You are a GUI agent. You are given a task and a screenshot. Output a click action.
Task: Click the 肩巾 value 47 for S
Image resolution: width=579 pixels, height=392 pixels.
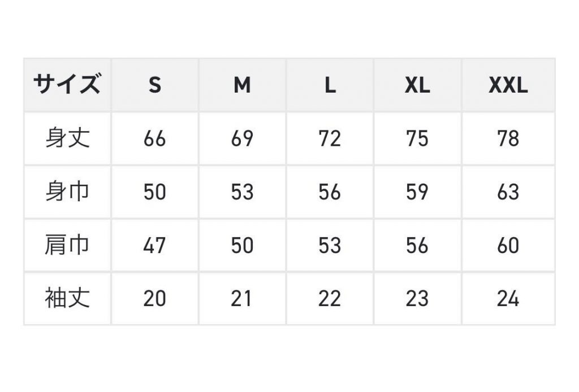click(155, 245)
